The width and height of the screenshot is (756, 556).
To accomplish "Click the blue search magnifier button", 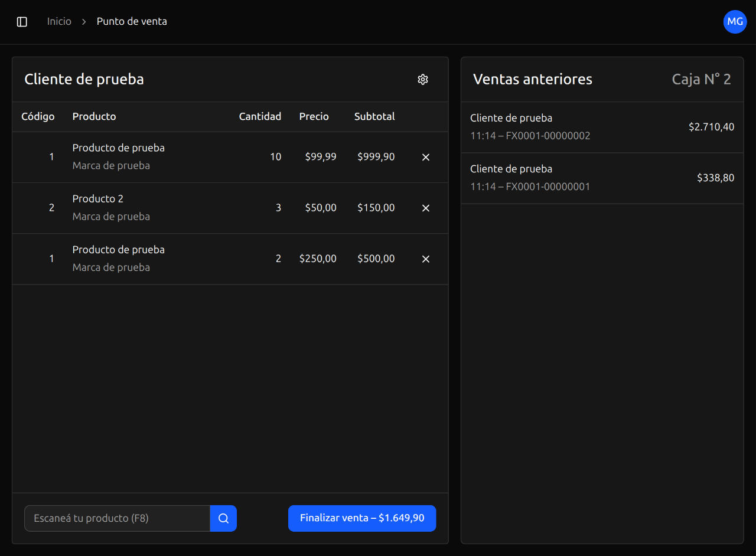I will (223, 518).
